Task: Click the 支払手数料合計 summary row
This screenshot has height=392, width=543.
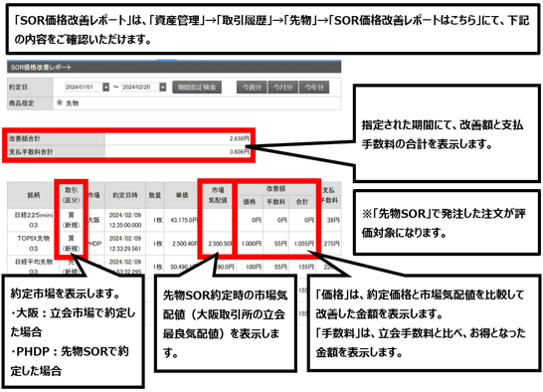Action: [x=129, y=152]
